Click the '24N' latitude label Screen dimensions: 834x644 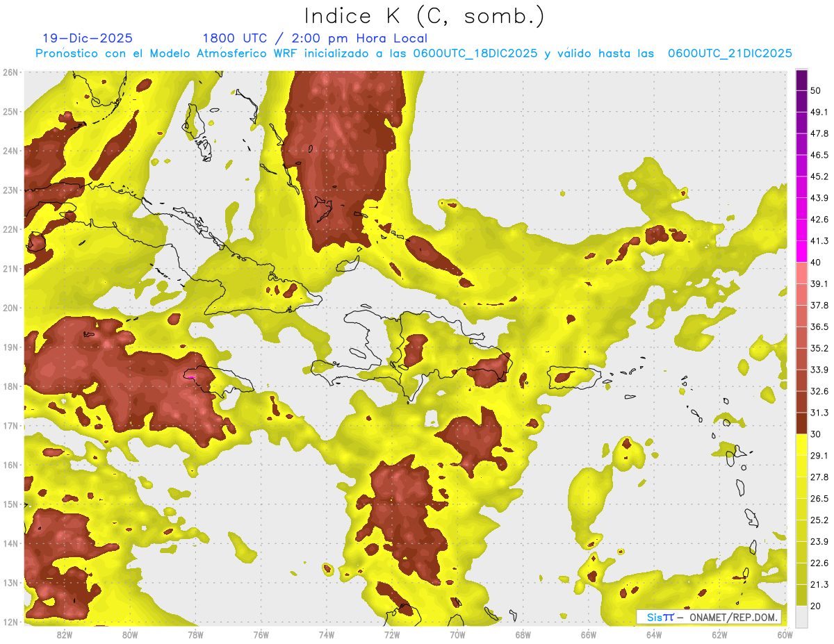pyautogui.click(x=10, y=151)
